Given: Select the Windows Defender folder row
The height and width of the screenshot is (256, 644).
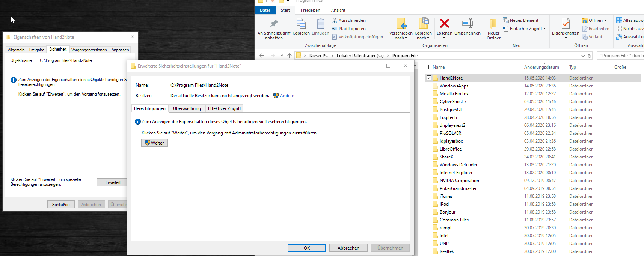Looking at the screenshot, I should click(x=532, y=165).
